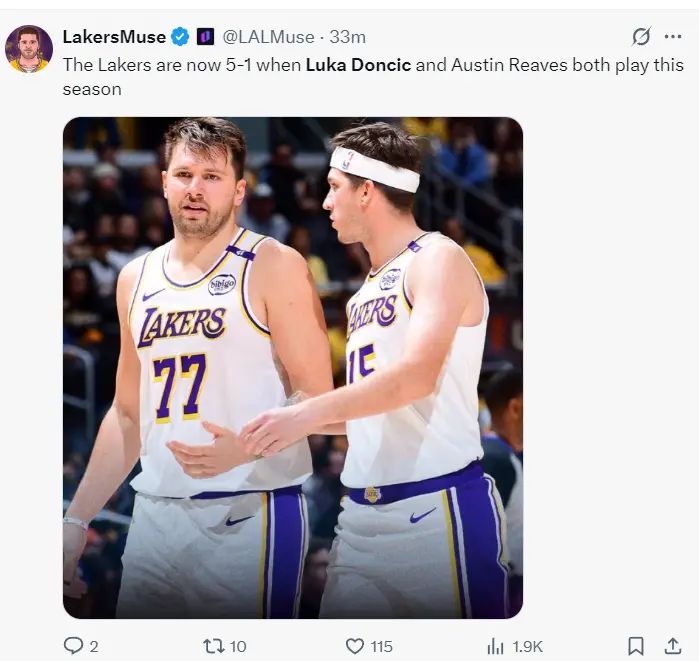This screenshot has height=661, width=699.
Task: Click the purple affiliate badge icon
Action: [x=205, y=37]
